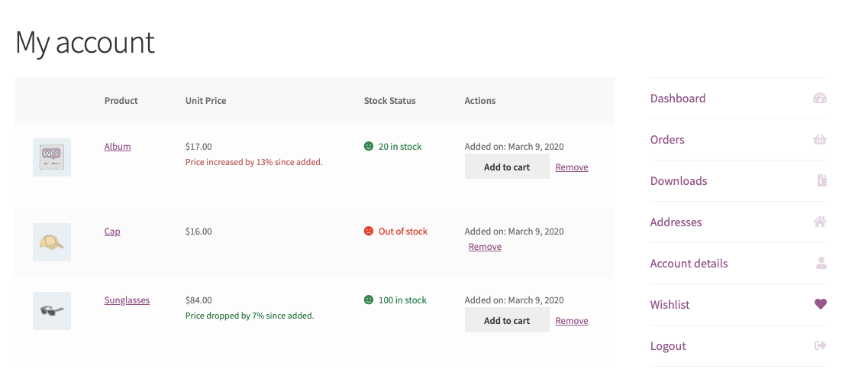The image size is (868, 392).
Task: Open the Cap product image
Action: (x=52, y=242)
